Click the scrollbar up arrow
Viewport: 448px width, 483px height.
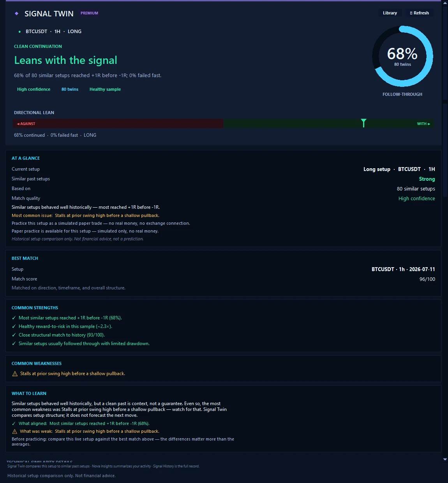coord(445,3)
